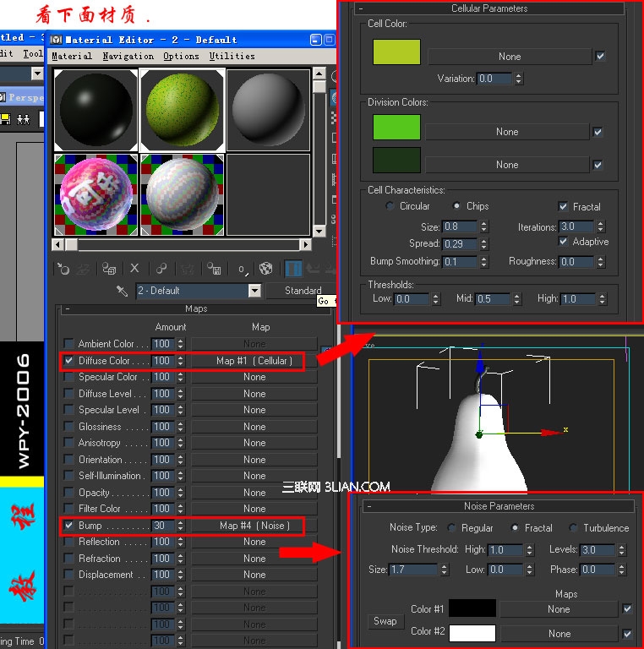This screenshot has height=649, width=644.
Task: Pick material from object eyedropper icon
Action: point(122,291)
